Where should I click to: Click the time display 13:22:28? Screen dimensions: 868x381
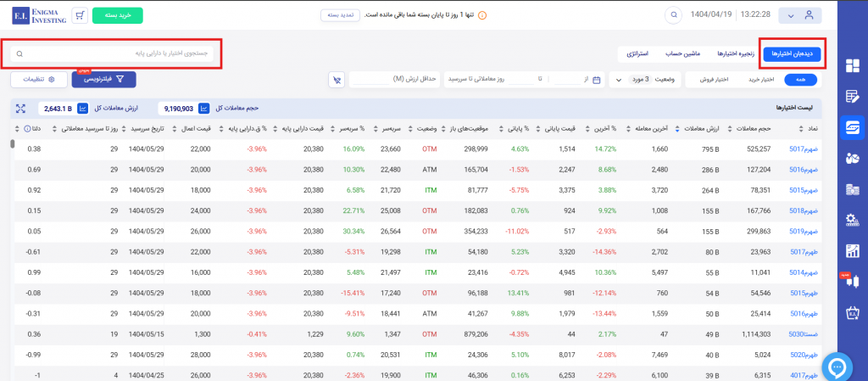755,15
